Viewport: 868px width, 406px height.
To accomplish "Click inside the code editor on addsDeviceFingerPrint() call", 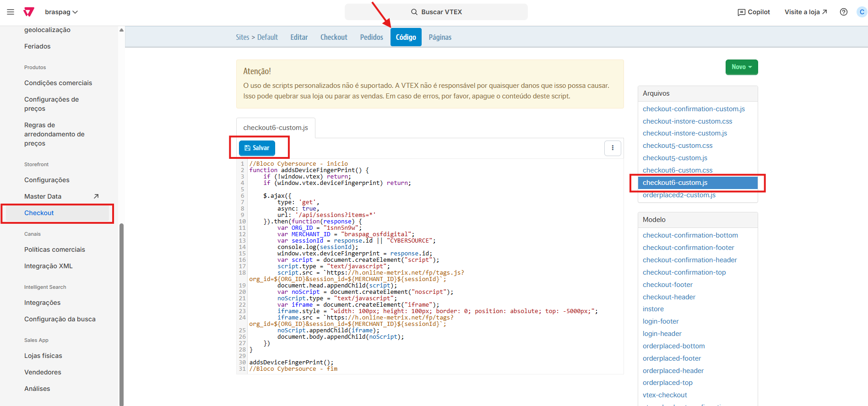I will coord(291,363).
